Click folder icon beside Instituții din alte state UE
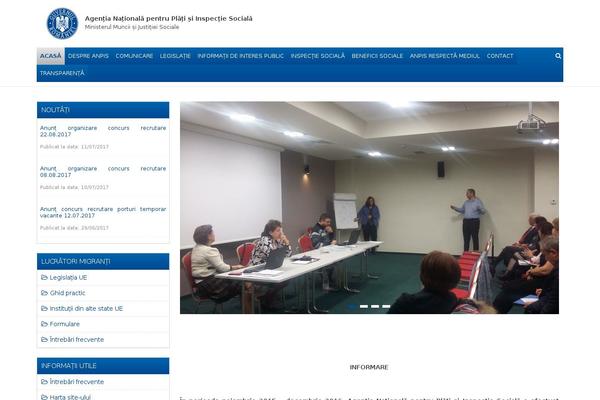This screenshot has height=400, width=600. (44, 309)
